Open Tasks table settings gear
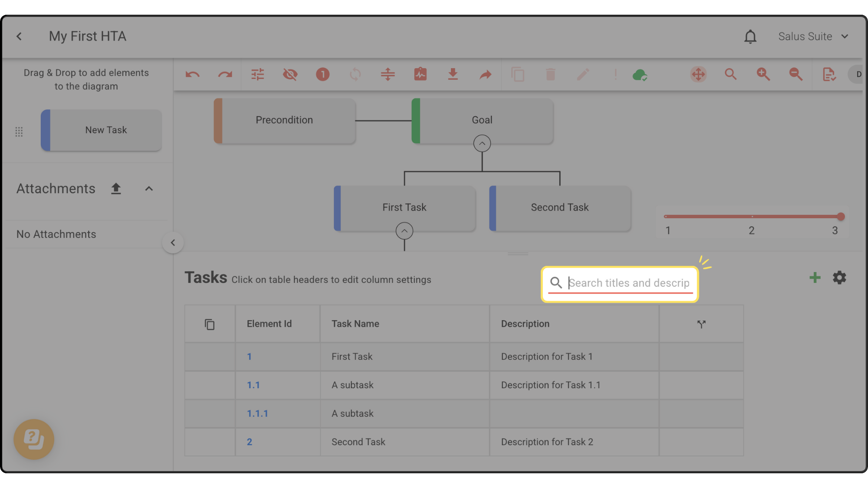Screen dimensions: 868x488 pos(839,278)
